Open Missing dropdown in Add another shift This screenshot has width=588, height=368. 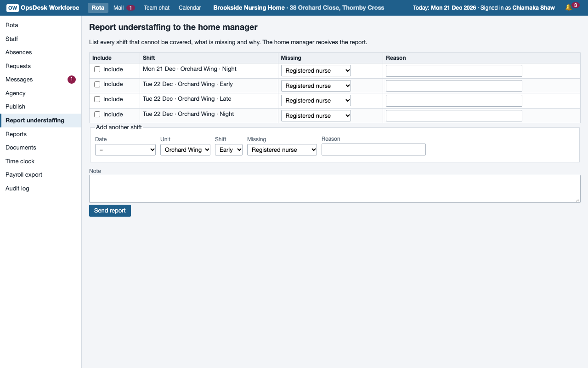282,149
